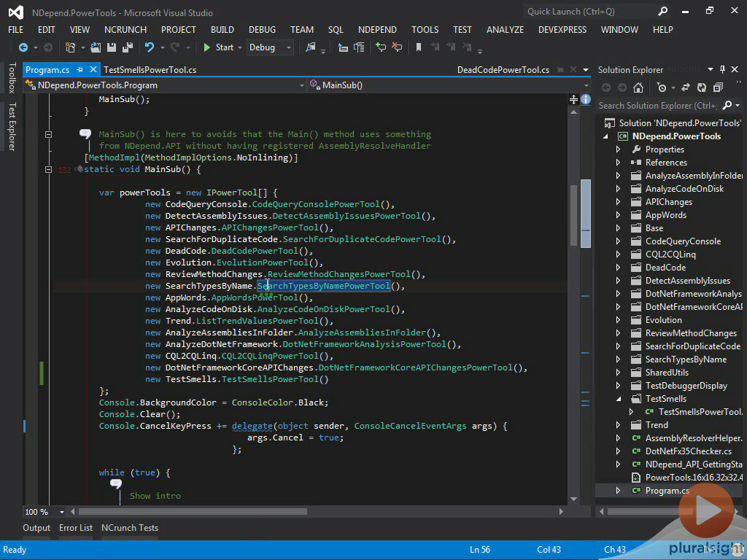
Task: Click the comment bubble icon above MainSub
Action: point(85,134)
